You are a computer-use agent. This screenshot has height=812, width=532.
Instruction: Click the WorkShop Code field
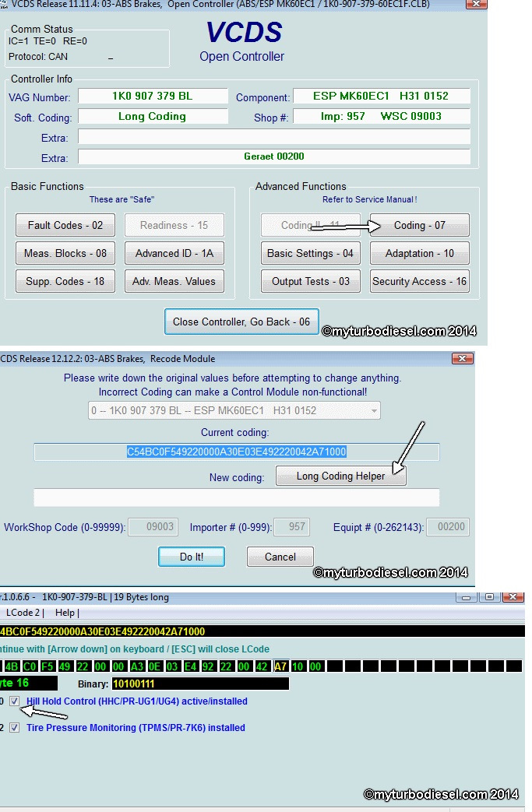(153, 526)
